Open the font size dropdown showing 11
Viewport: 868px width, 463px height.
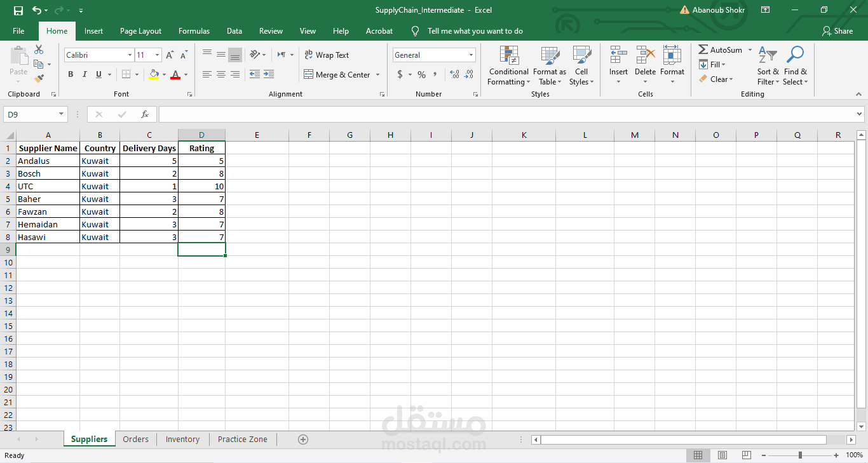point(157,55)
